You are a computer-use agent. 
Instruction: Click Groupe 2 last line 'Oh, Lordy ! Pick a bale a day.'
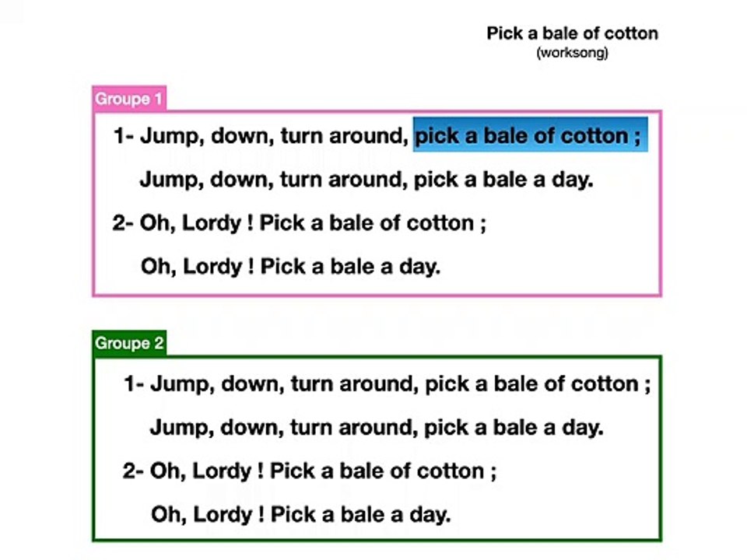click(301, 514)
